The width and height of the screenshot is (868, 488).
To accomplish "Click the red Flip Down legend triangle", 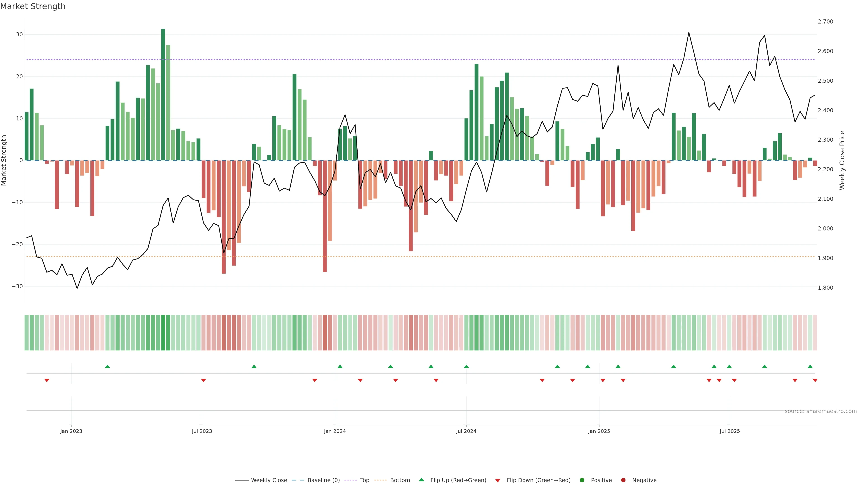I will click(498, 480).
